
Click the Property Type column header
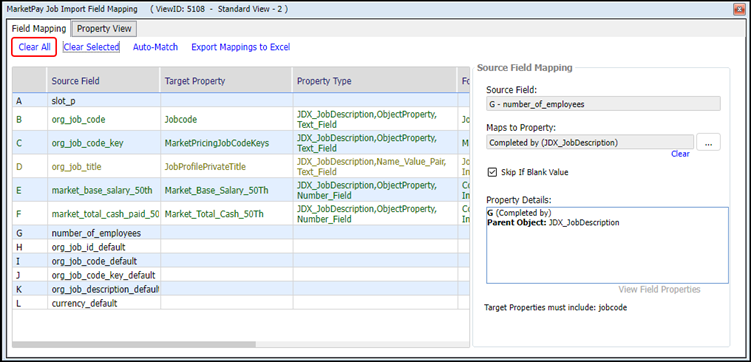point(374,81)
